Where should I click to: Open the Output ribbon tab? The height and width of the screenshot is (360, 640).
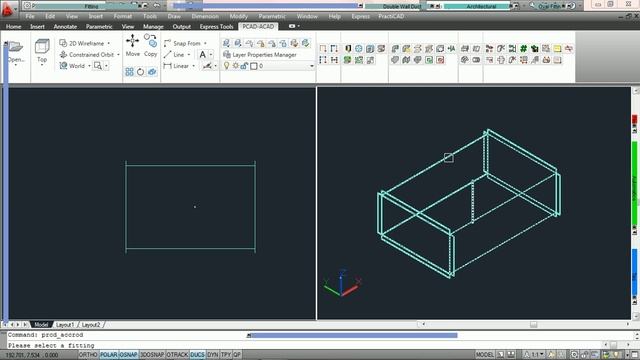pos(182,27)
